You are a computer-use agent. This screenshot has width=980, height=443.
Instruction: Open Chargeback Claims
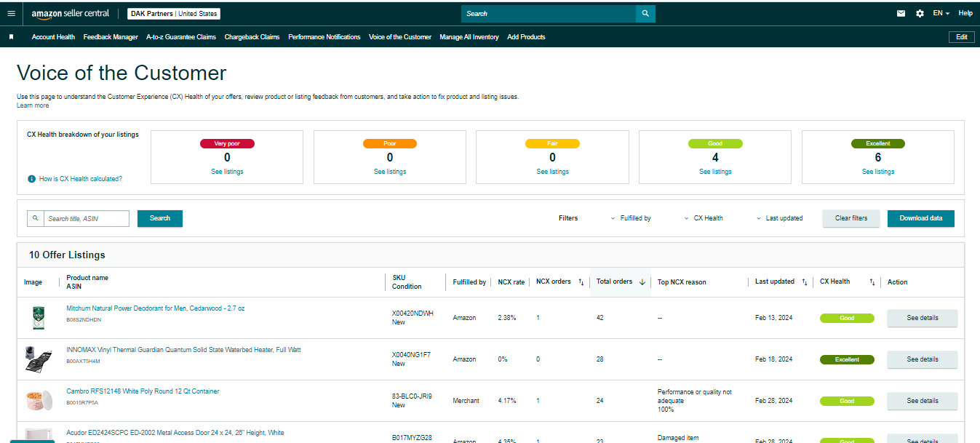coord(252,37)
